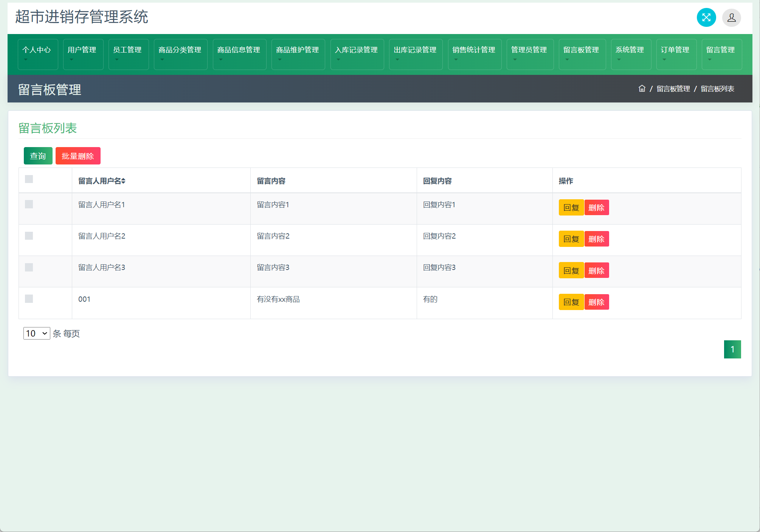Click 回复 button for 留言内容2 row
The width and height of the screenshot is (760, 532).
click(571, 239)
